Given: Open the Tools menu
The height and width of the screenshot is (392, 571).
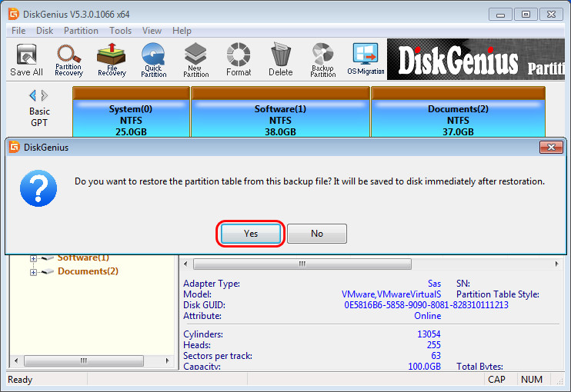Looking at the screenshot, I should click(x=121, y=31).
